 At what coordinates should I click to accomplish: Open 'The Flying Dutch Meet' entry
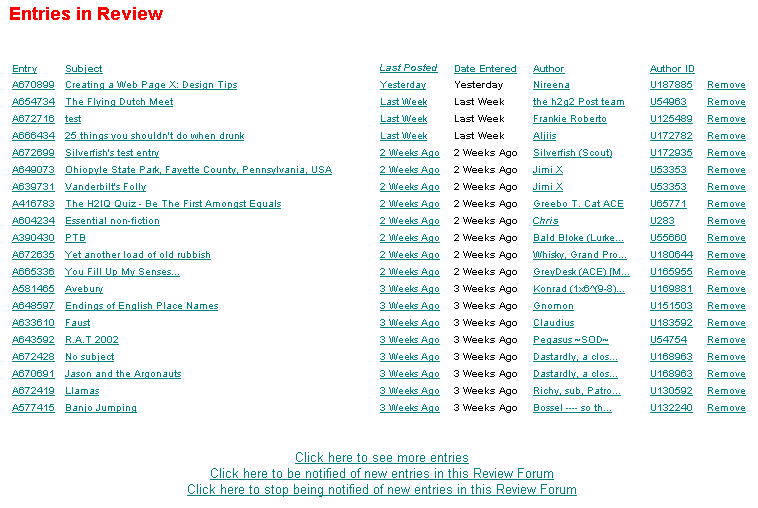119,102
